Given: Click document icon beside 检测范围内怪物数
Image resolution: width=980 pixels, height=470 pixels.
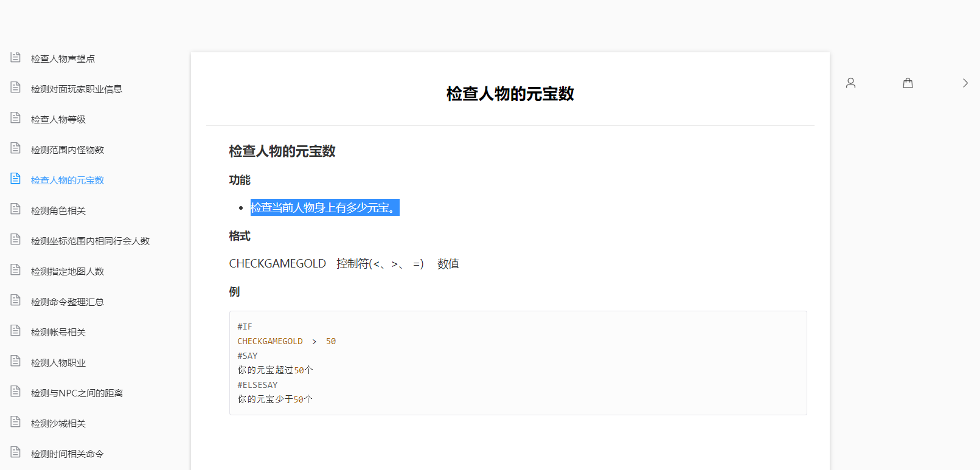Looking at the screenshot, I should (x=16, y=148).
